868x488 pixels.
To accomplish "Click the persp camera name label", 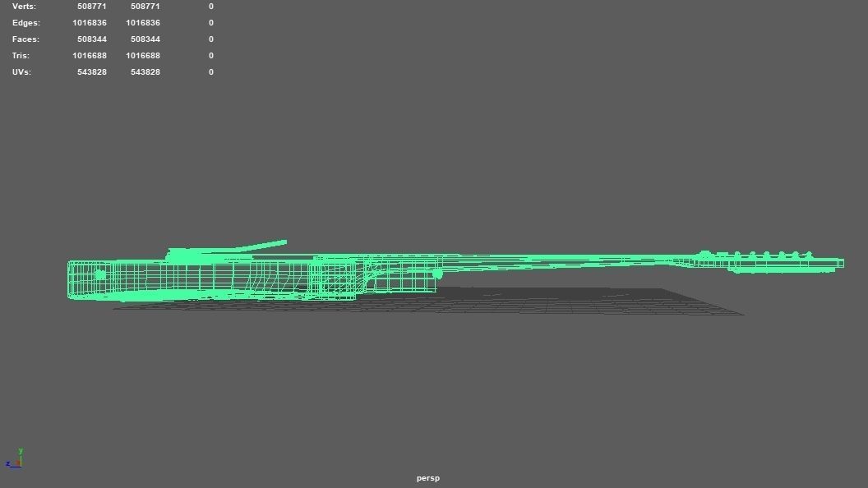I will point(428,478).
